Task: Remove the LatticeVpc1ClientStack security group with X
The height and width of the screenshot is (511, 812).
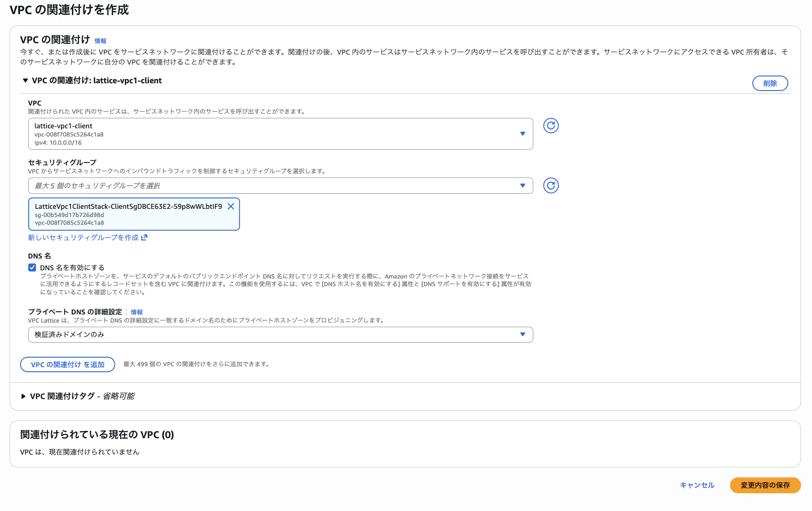Action: pos(231,206)
